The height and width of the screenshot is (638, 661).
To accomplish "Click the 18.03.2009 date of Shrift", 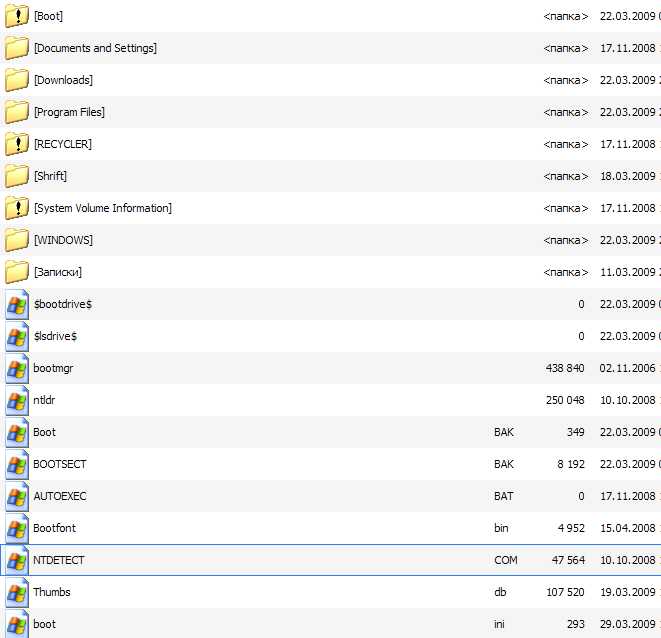I will pos(628,176).
